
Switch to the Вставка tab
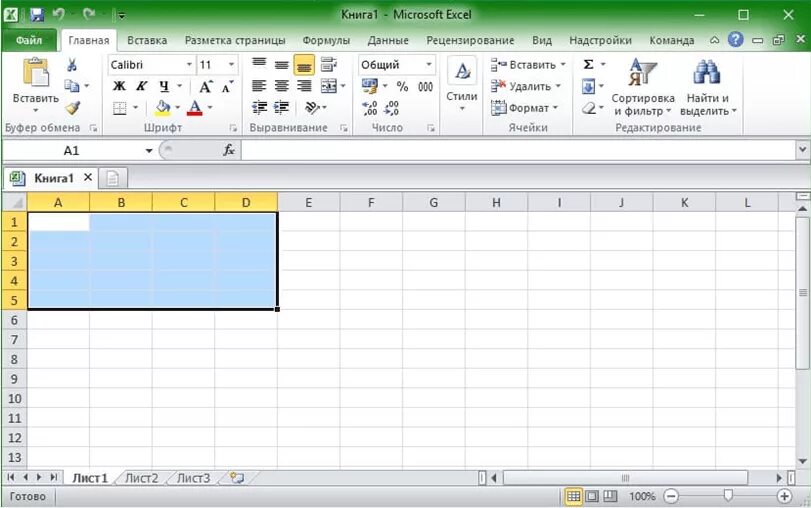click(x=147, y=40)
